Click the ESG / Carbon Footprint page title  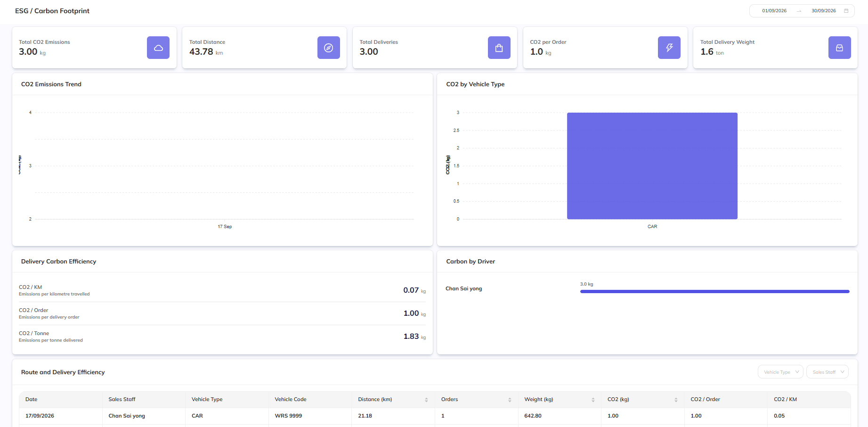coord(52,11)
